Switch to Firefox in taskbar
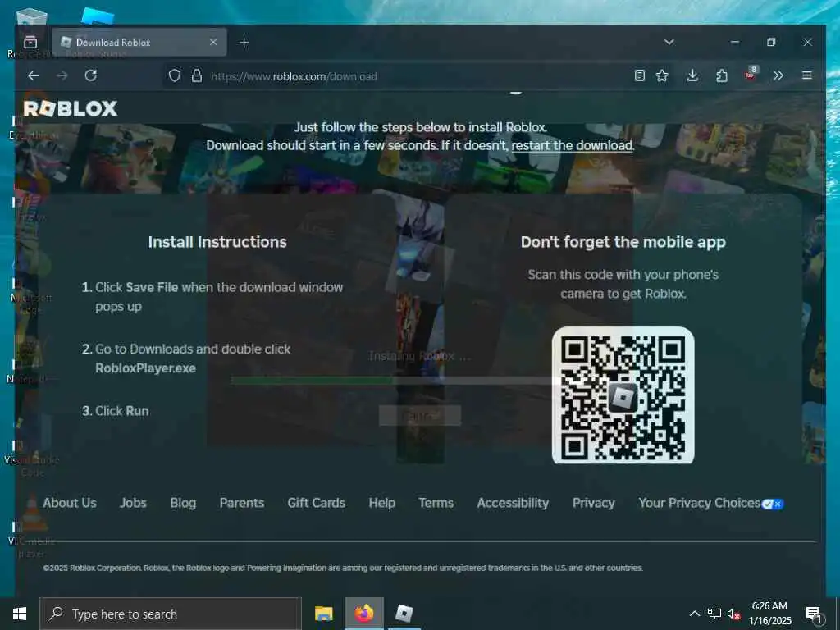 click(x=363, y=614)
